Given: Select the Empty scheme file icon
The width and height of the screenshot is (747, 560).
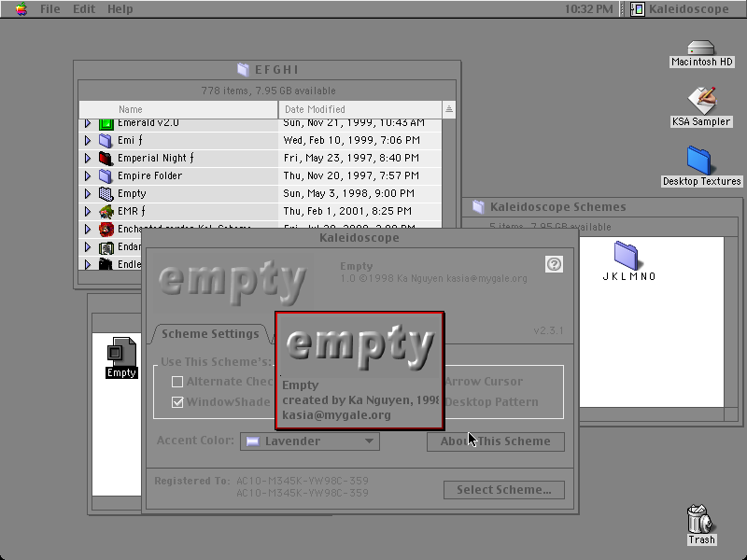Looking at the screenshot, I should [121, 352].
